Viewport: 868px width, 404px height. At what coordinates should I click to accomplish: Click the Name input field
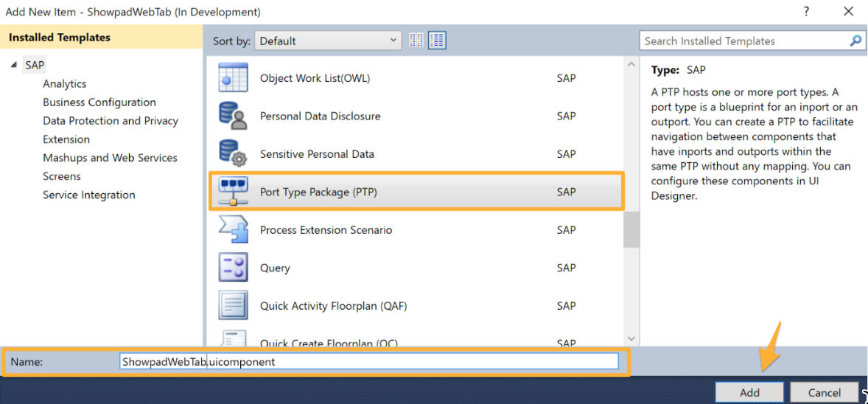point(368,361)
